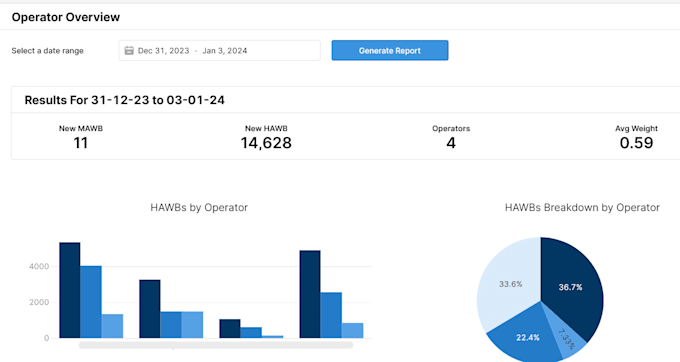Screen dimensions: 680x362
Task: Click the 22.4% medium blue pie slice
Action: (527, 338)
